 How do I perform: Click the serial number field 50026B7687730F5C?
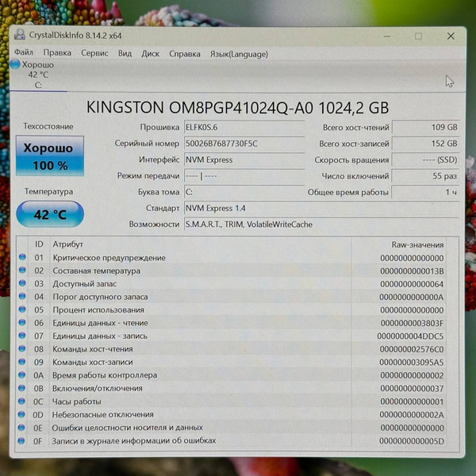[x=244, y=144]
